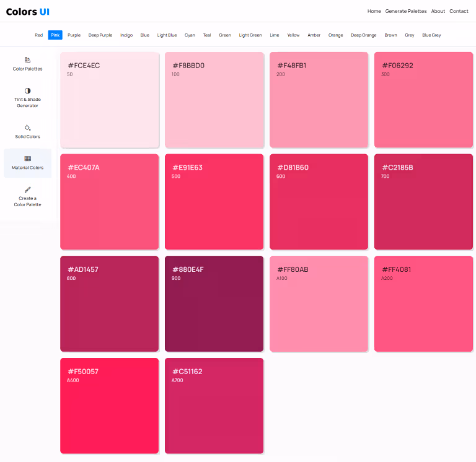Image resolution: width=476 pixels, height=462 pixels.
Task: Click the Material Colors grid icon
Action: click(27, 159)
